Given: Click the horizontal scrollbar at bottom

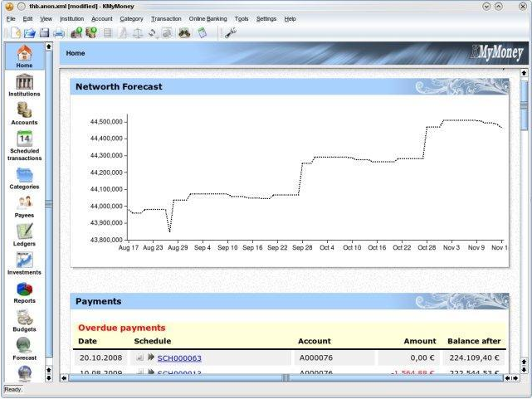Looking at the screenshot, I should (282, 378).
